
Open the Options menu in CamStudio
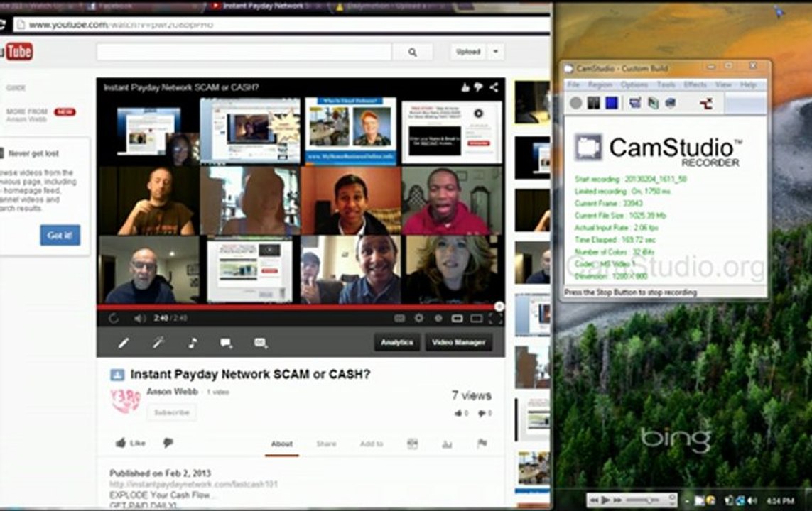(x=634, y=84)
